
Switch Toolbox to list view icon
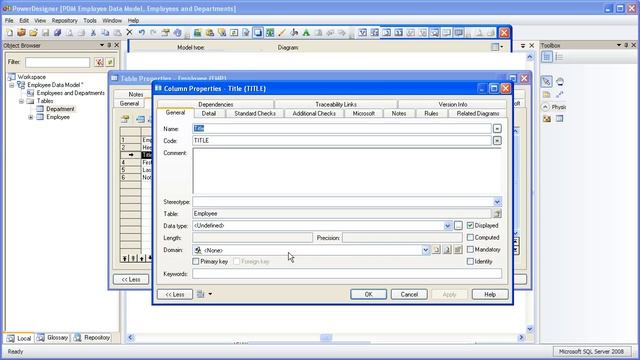[560, 57]
